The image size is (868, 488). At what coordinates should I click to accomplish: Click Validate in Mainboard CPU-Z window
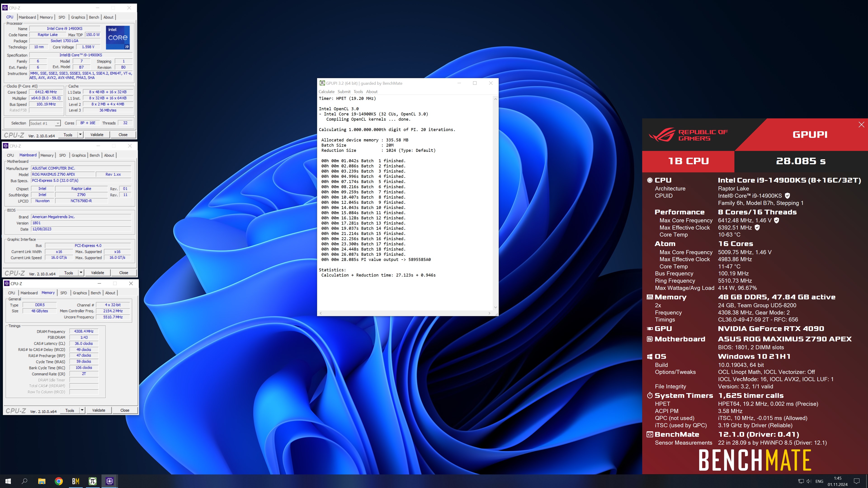coord(98,273)
